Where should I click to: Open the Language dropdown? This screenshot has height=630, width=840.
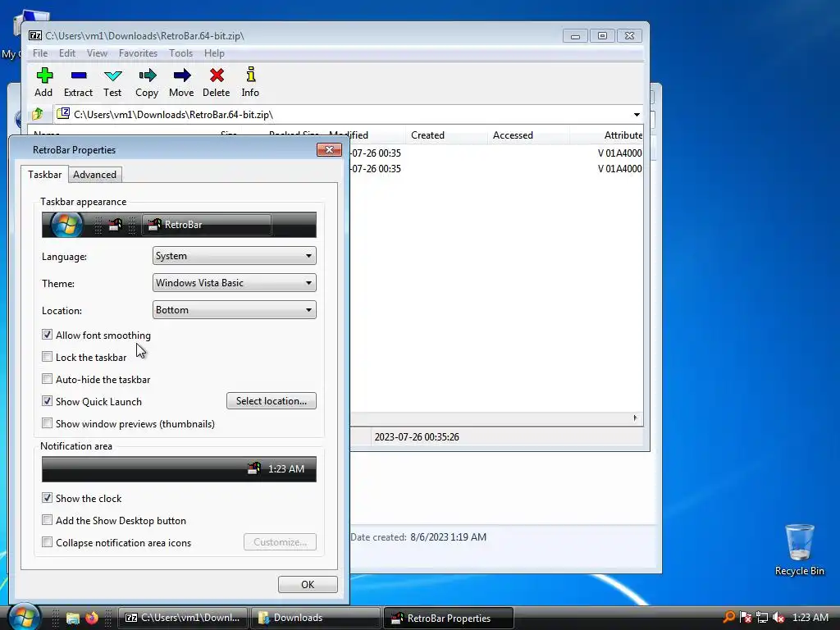234,256
